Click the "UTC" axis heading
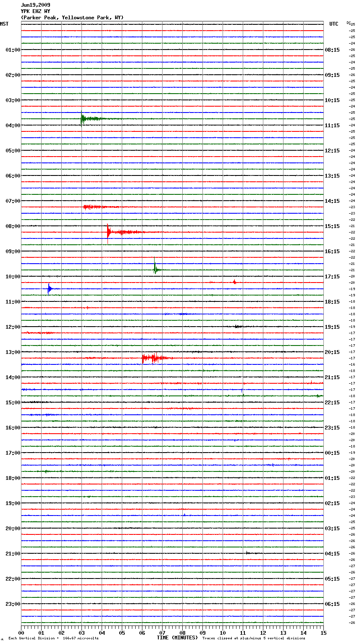 [x=334, y=24]
